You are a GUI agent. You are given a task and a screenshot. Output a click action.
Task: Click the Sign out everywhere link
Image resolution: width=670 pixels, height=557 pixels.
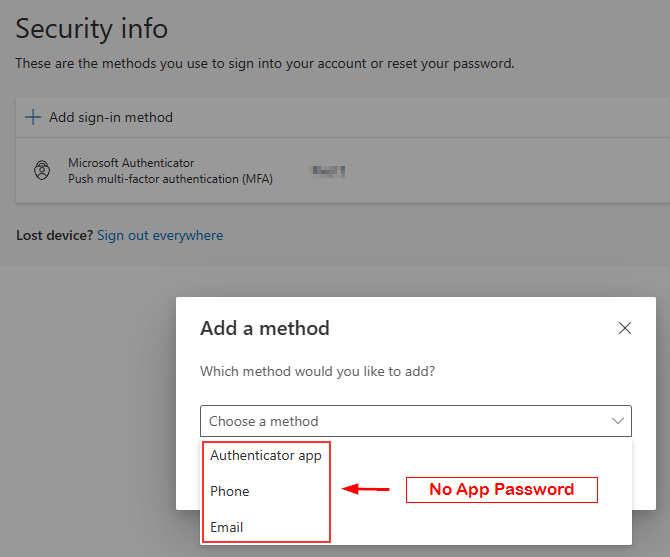coord(160,236)
